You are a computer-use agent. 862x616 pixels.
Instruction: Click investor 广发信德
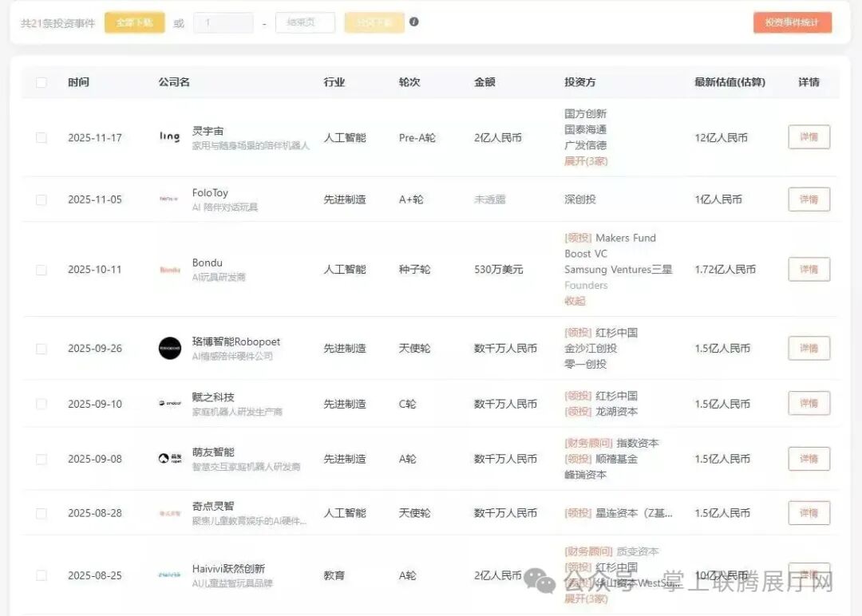[x=586, y=145]
